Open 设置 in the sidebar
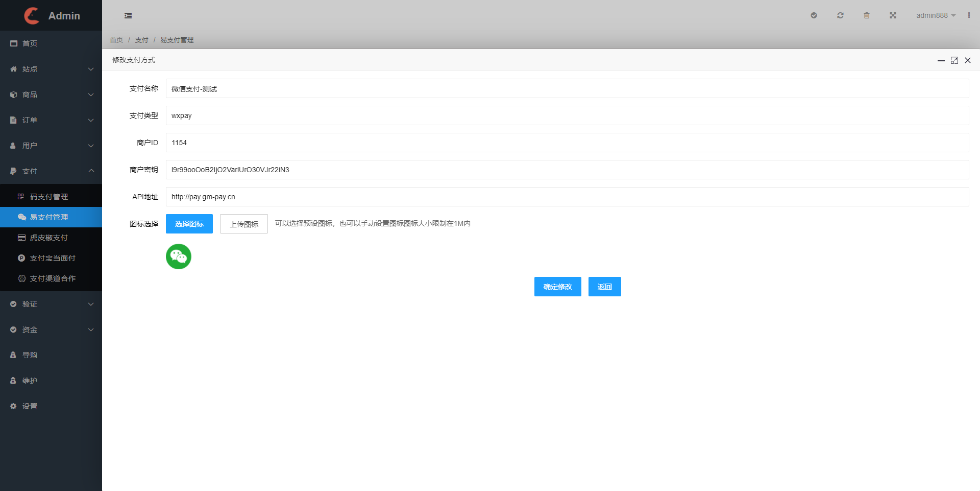 [x=51, y=406]
